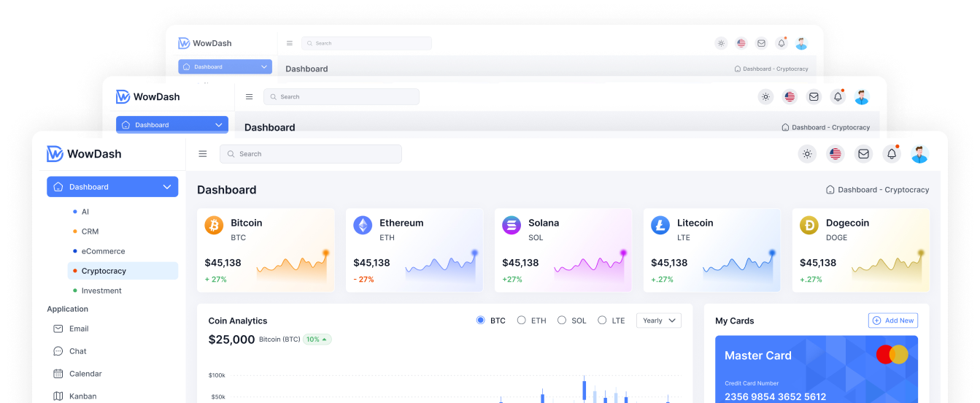Screen dimensions: 980x403
Task: Select the SOL radio button
Action: [561, 321]
